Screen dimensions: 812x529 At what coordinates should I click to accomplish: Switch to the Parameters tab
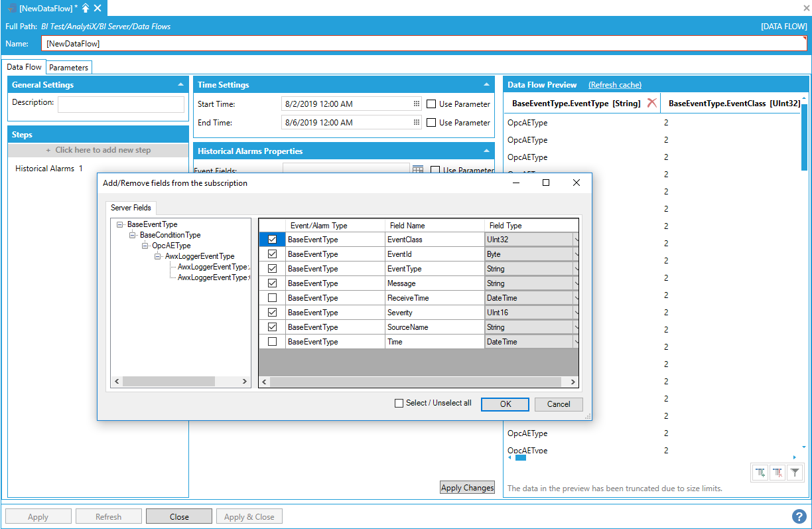68,68
